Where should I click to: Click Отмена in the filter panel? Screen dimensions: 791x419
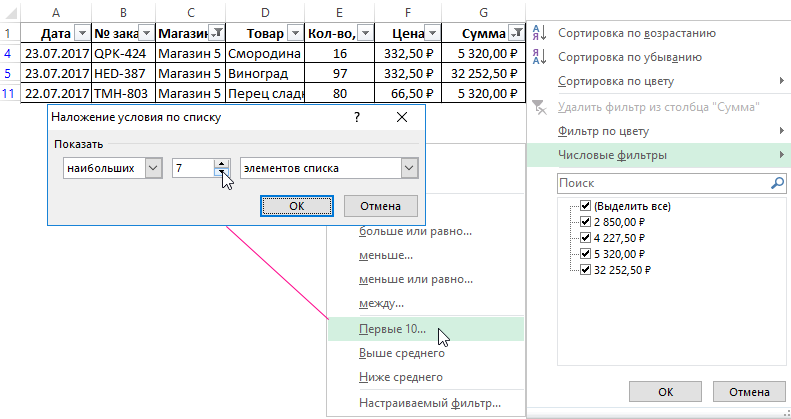pyautogui.click(x=749, y=391)
